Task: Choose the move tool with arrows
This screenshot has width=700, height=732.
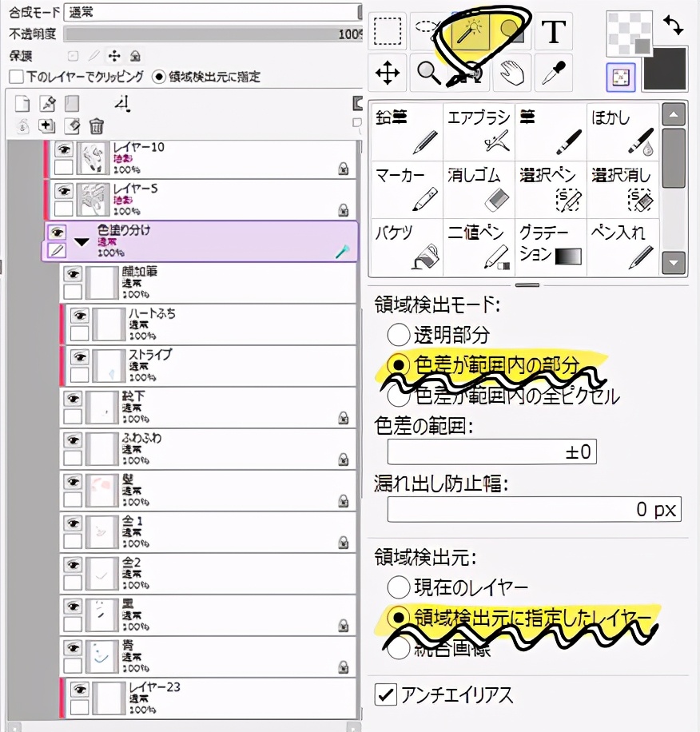Action: pos(388,74)
